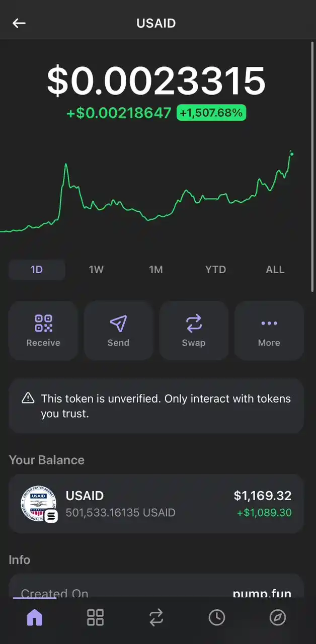Open the explore compass icon

tap(278, 617)
